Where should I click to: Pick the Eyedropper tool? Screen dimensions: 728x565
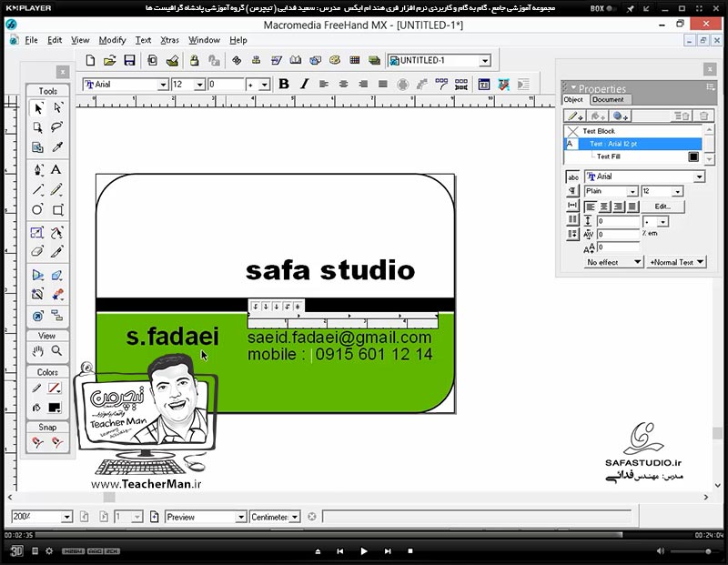(57, 147)
